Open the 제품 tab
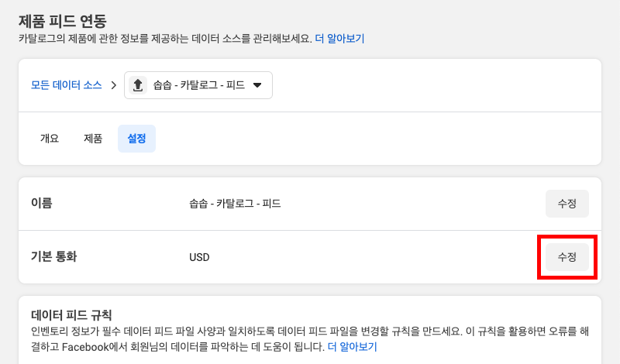 [93, 139]
